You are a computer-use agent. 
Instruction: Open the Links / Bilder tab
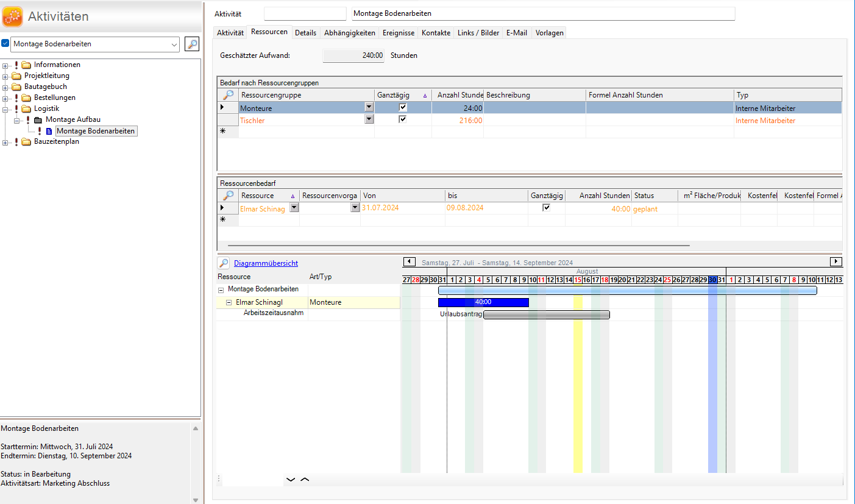click(x=478, y=33)
